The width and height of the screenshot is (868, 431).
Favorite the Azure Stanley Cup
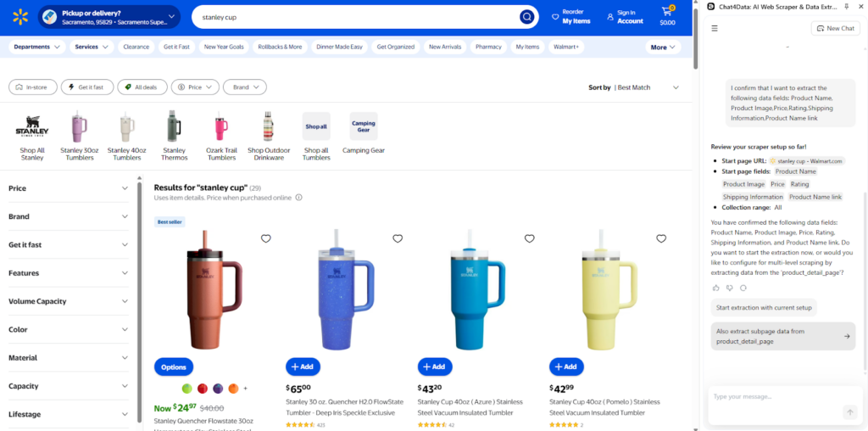(x=529, y=238)
